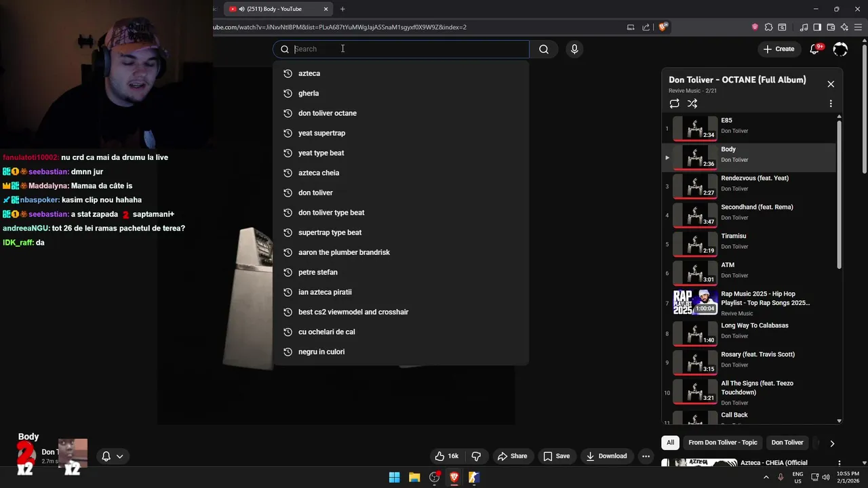Play 'Rendezvous (feat. Yeat)' in playlist
The height and width of the screenshot is (488, 868).
[749, 186]
